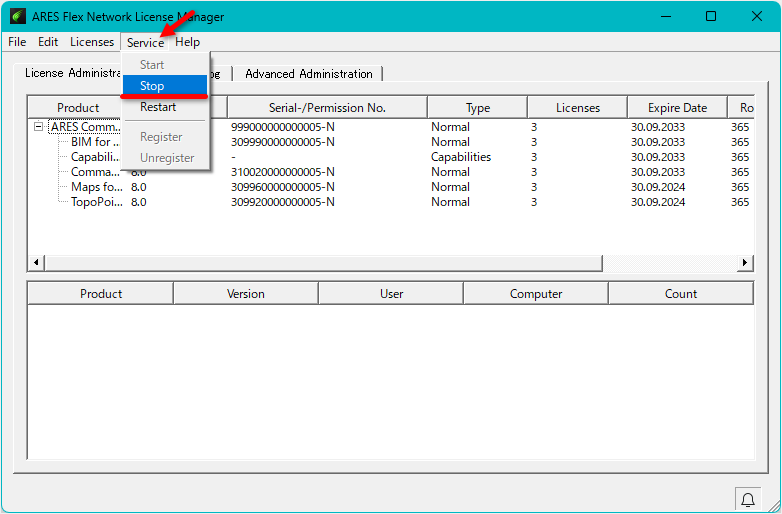Click the greyed Start menu entry
The image size is (782, 514).
165,65
